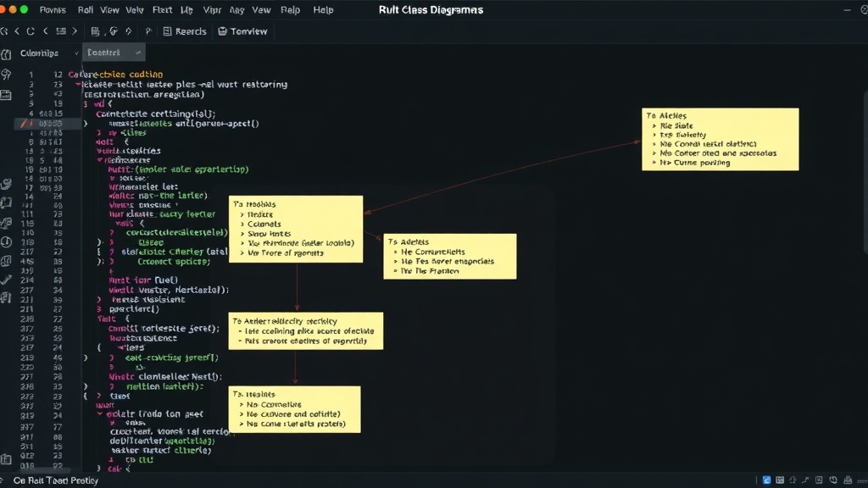The image size is (868, 488).
Task: Select the top-right 'To Aleties' note box
Action: 721,140
